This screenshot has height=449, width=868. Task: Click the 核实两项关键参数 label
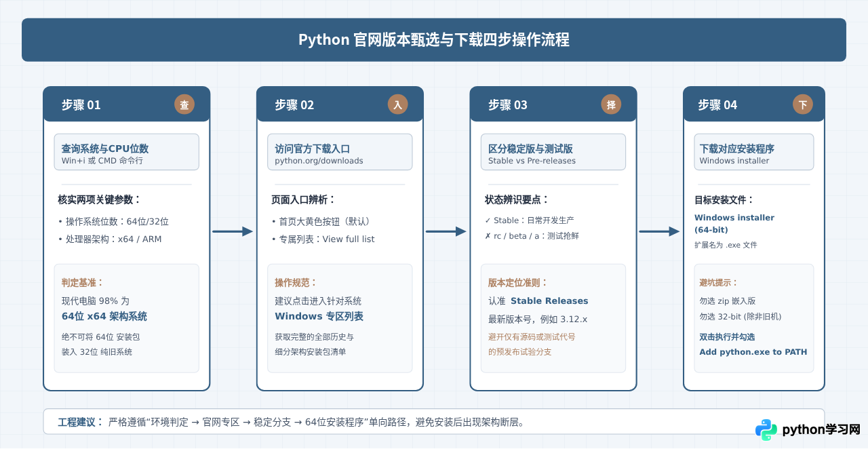coord(100,199)
